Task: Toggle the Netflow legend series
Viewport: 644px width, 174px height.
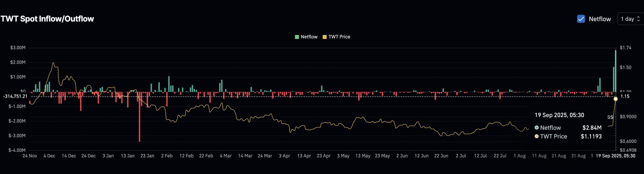Action: point(306,37)
